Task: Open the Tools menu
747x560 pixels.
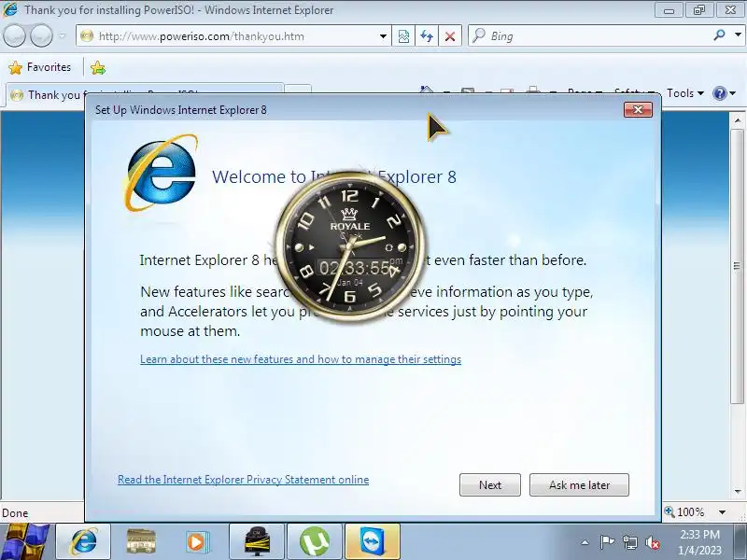Action: coord(685,93)
